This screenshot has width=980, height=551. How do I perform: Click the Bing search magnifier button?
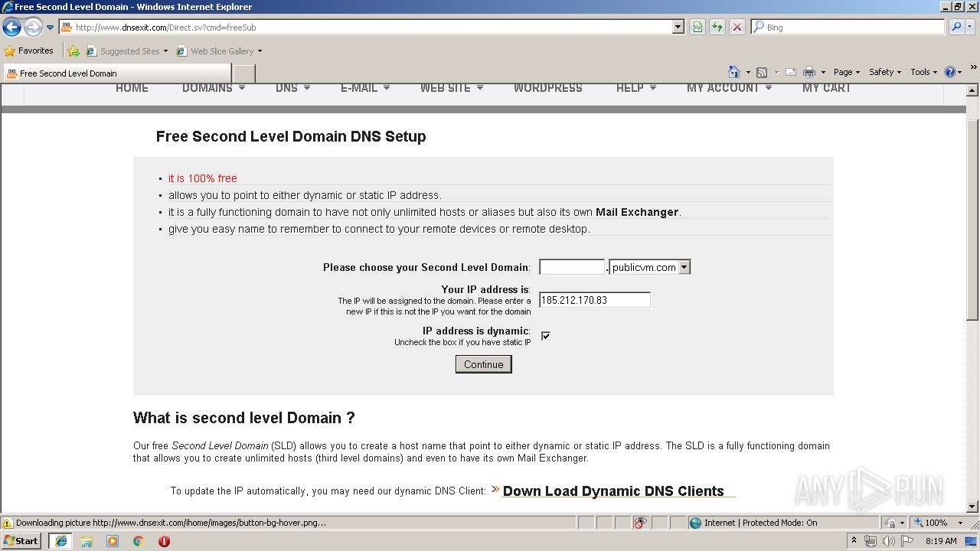coord(956,27)
